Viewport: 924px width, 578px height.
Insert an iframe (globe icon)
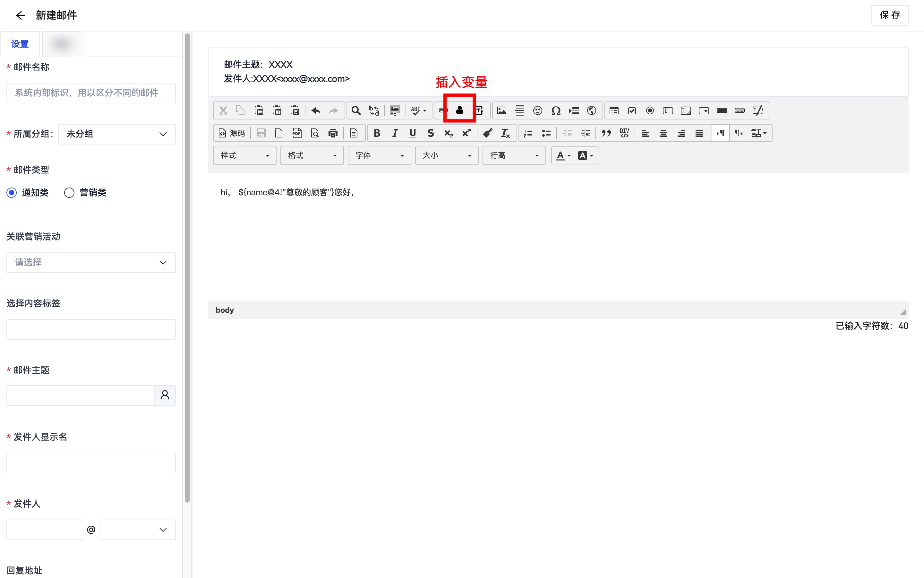592,111
